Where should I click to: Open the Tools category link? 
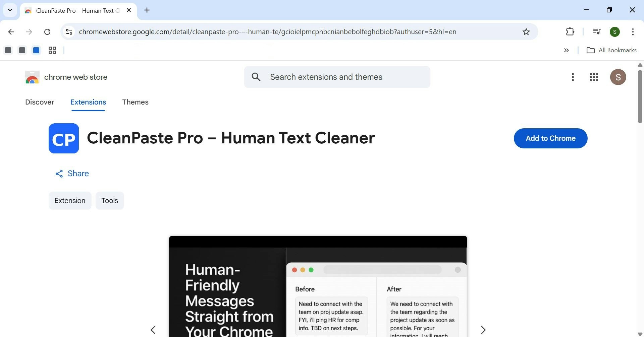coord(110,200)
